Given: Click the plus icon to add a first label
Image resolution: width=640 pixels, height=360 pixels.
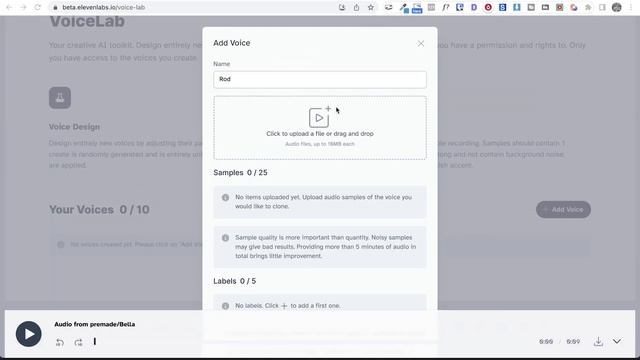Looking at the screenshot, I should pyautogui.click(x=284, y=306).
